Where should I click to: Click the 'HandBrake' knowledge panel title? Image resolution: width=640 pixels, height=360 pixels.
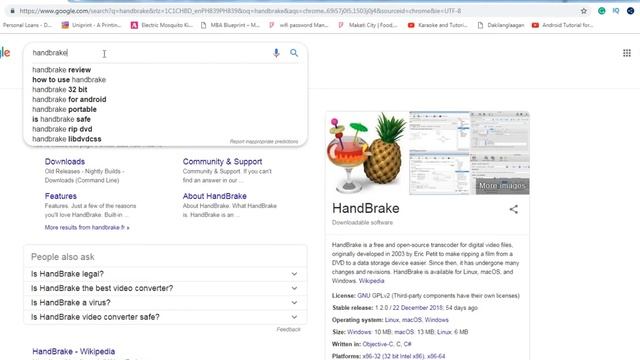(366, 209)
